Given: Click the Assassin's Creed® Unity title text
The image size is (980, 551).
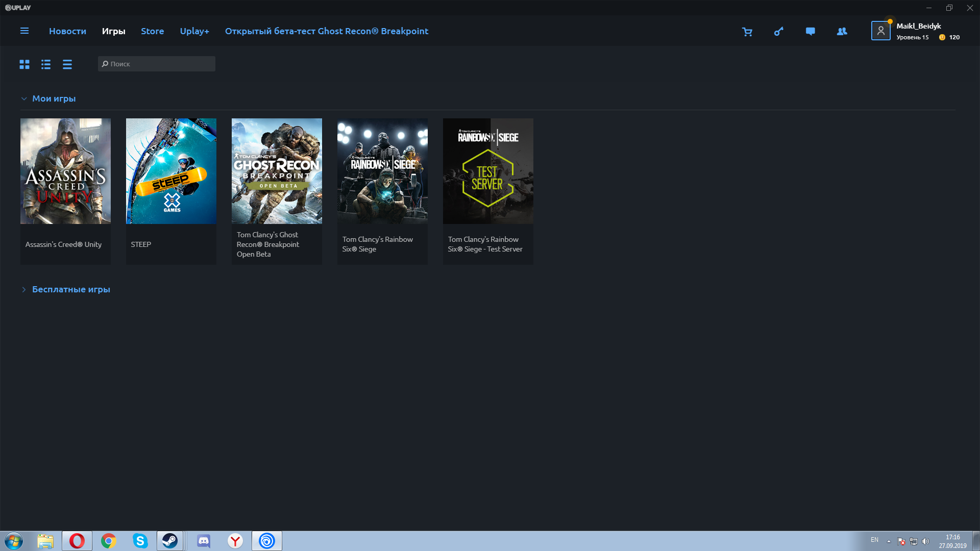Looking at the screenshot, I should [x=63, y=244].
